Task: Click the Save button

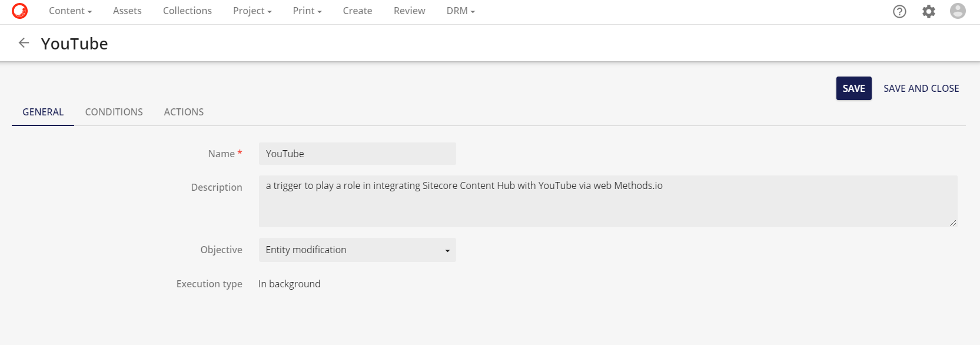Action: [x=854, y=88]
